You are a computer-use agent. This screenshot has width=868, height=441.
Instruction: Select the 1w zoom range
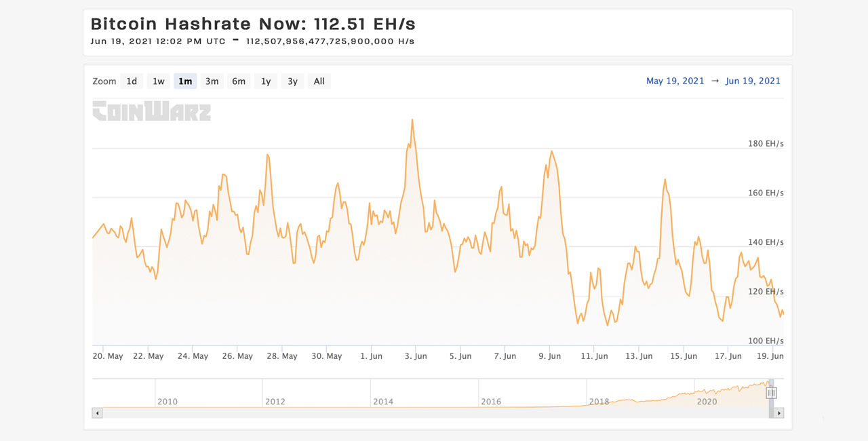pyautogui.click(x=159, y=81)
